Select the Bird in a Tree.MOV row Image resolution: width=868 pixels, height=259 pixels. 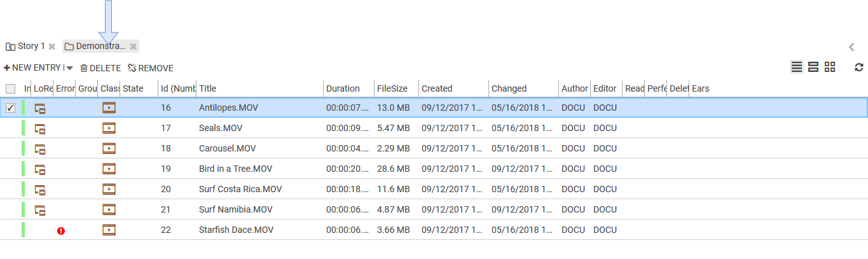point(235,169)
